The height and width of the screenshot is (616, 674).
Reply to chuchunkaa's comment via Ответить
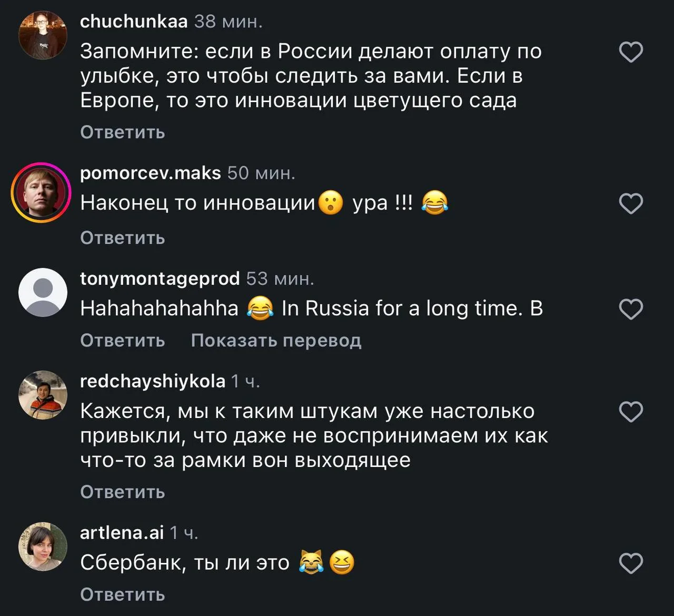(x=123, y=132)
